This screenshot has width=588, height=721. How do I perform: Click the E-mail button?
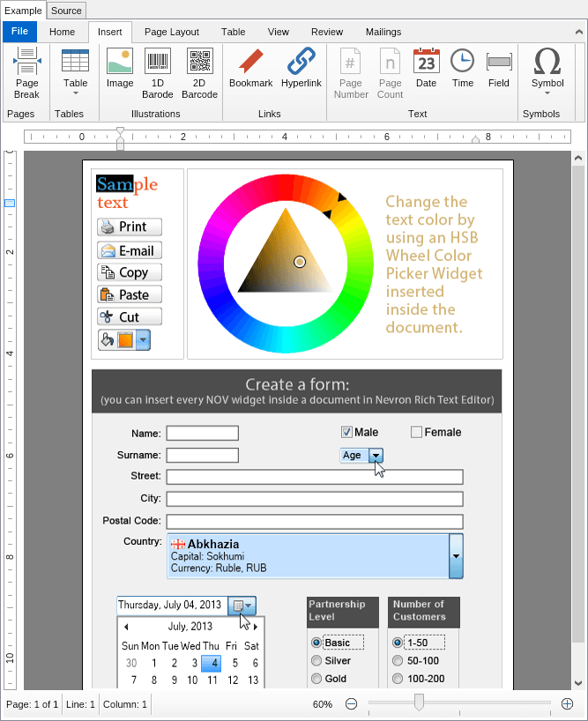pyautogui.click(x=129, y=250)
